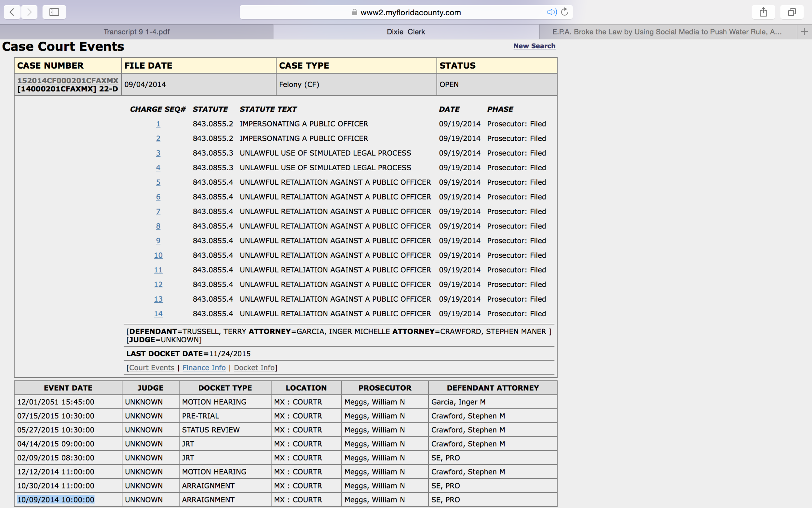Open charge sequence 14 link
Viewport: 812px width, 508px height.
coord(158,314)
